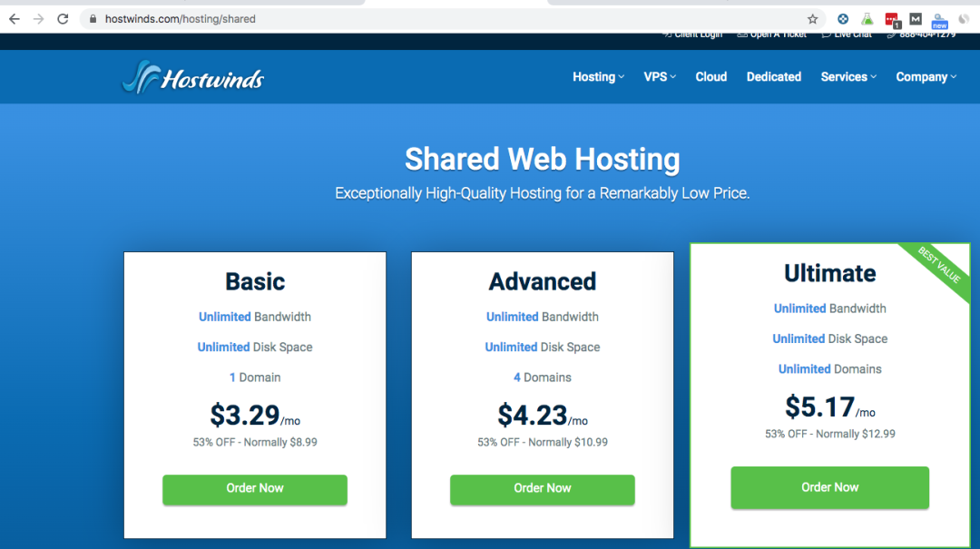Viewport: 980px width, 549px height.
Task: Click 53% OFF - Normally $12.99
Action: pyautogui.click(x=830, y=434)
